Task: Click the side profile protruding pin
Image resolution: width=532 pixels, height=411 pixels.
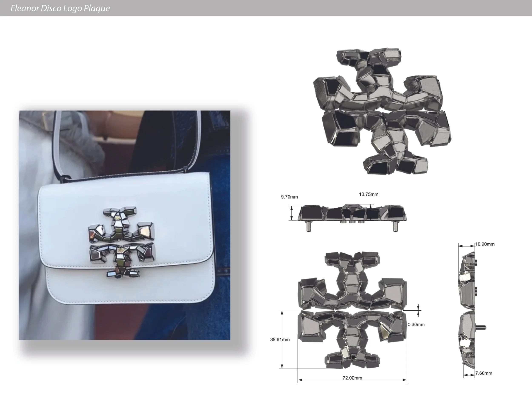Action: 481,327
